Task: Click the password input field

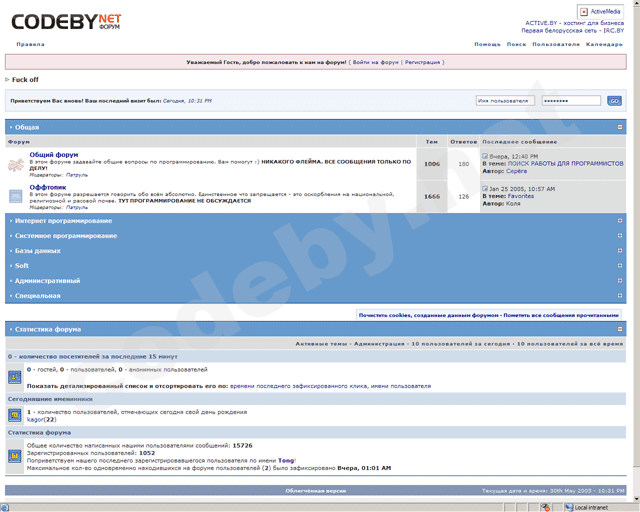Action: pyautogui.click(x=571, y=100)
